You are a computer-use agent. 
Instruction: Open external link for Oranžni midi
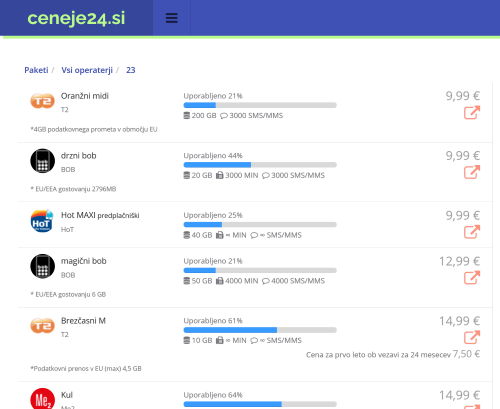pyautogui.click(x=472, y=112)
